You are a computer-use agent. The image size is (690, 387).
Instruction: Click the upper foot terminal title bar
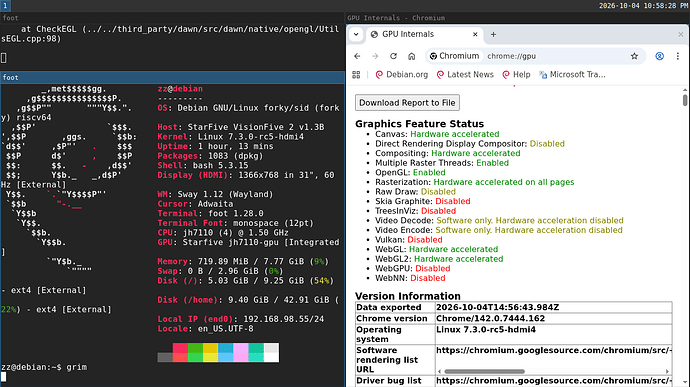[x=172, y=18]
